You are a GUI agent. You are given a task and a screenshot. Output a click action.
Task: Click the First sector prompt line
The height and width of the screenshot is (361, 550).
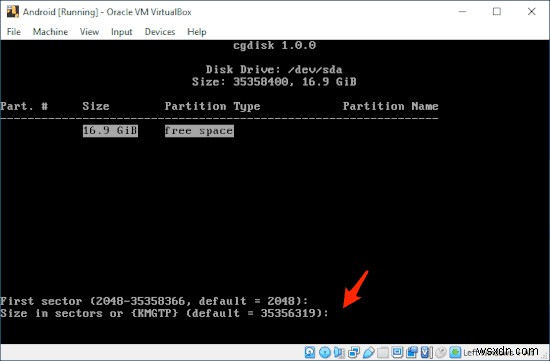click(154, 301)
